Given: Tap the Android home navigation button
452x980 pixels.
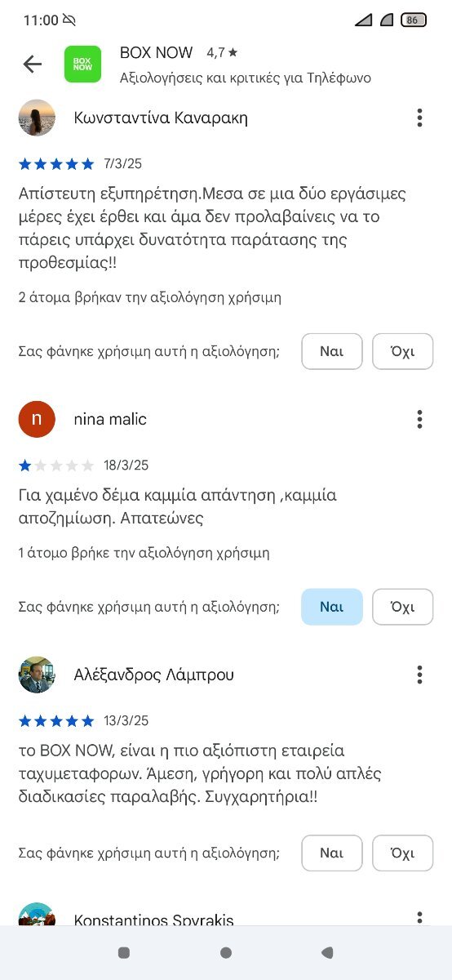Looking at the screenshot, I should [x=226, y=952].
